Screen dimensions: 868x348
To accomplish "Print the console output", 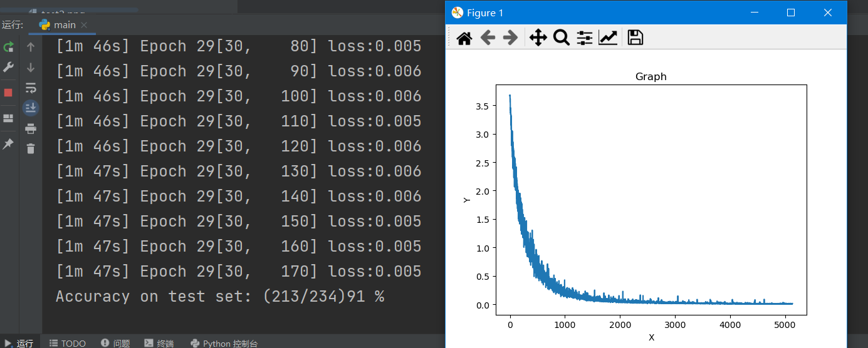I will [x=31, y=128].
